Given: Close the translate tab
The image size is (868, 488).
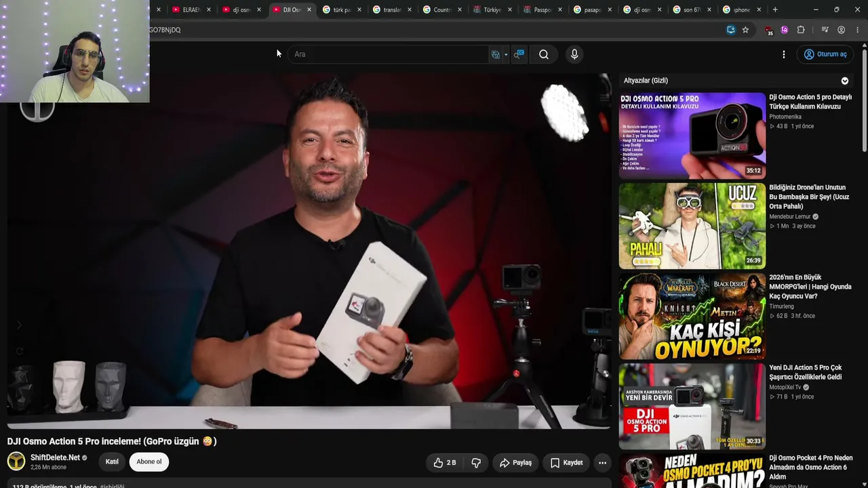Looking at the screenshot, I should tap(409, 9).
